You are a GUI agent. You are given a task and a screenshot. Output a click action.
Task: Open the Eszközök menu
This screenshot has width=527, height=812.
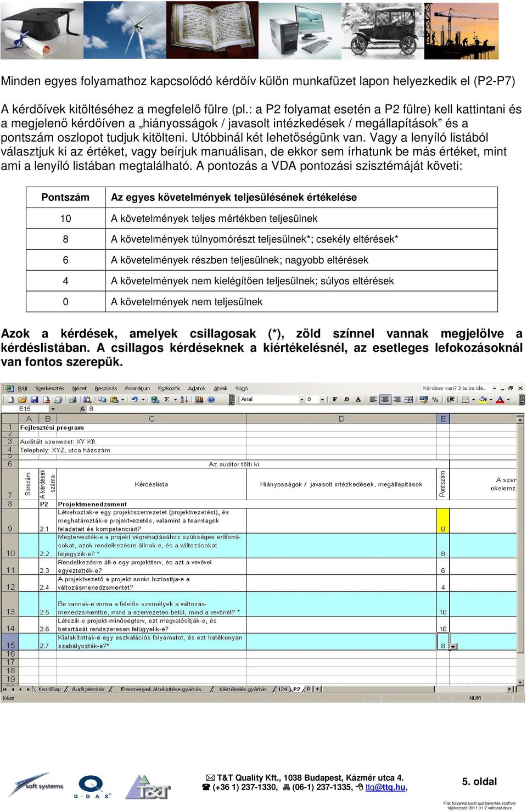click(169, 388)
